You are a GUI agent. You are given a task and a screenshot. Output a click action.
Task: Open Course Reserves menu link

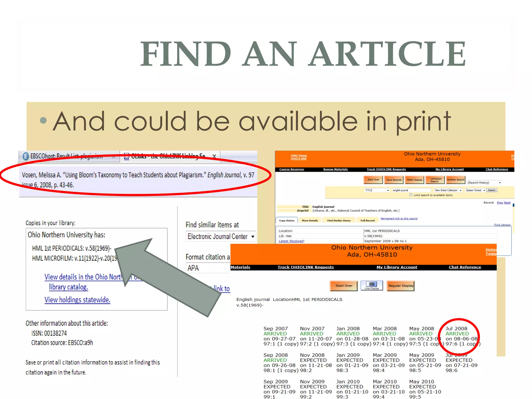(x=291, y=169)
